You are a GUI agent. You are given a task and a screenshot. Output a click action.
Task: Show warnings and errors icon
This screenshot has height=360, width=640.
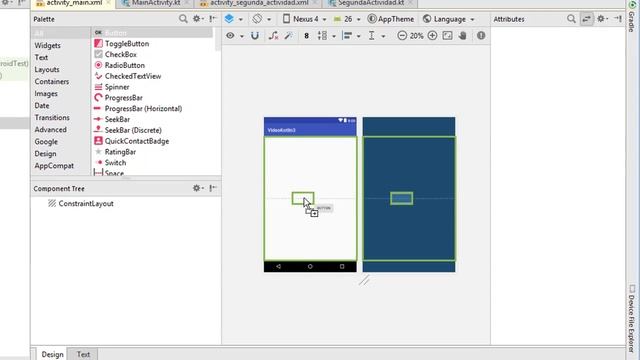point(481,36)
